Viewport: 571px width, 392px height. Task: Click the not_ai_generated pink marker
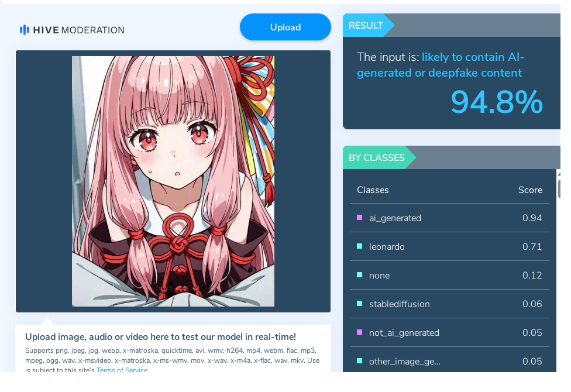(x=359, y=332)
